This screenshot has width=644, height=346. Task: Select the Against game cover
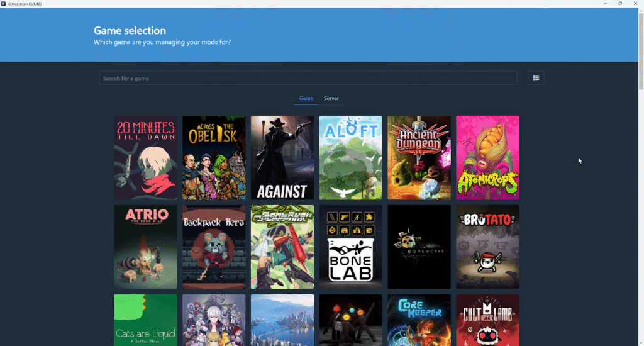click(282, 158)
